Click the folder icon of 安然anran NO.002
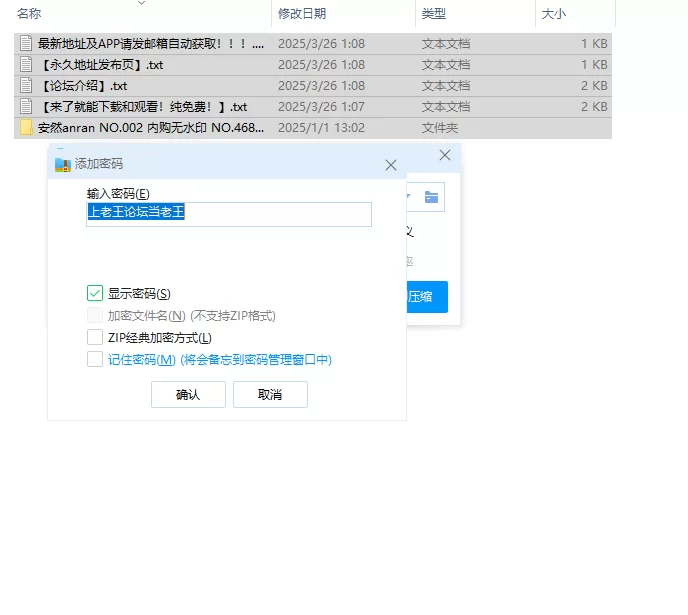Image resolution: width=688 pixels, height=615 pixels. click(x=26, y=128)
